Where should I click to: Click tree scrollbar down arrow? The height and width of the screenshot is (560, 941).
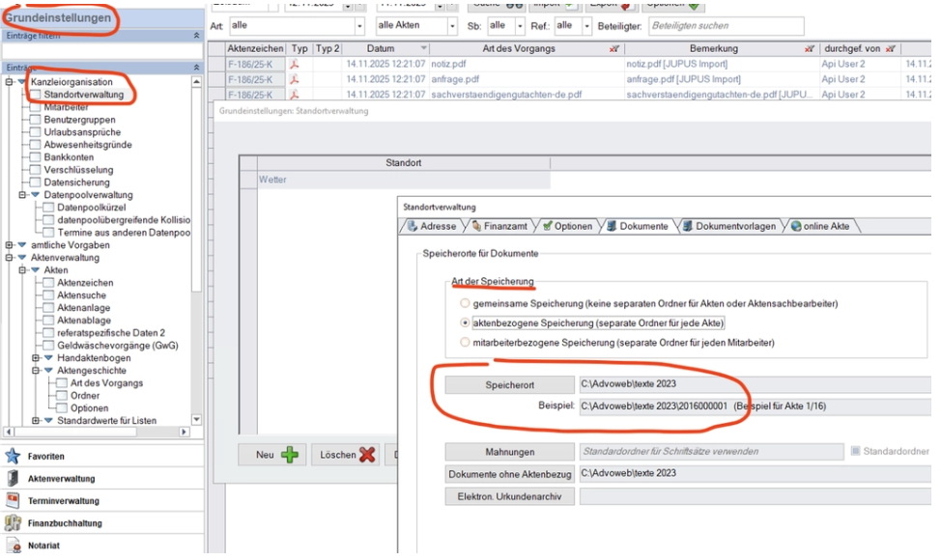(196, 420)
